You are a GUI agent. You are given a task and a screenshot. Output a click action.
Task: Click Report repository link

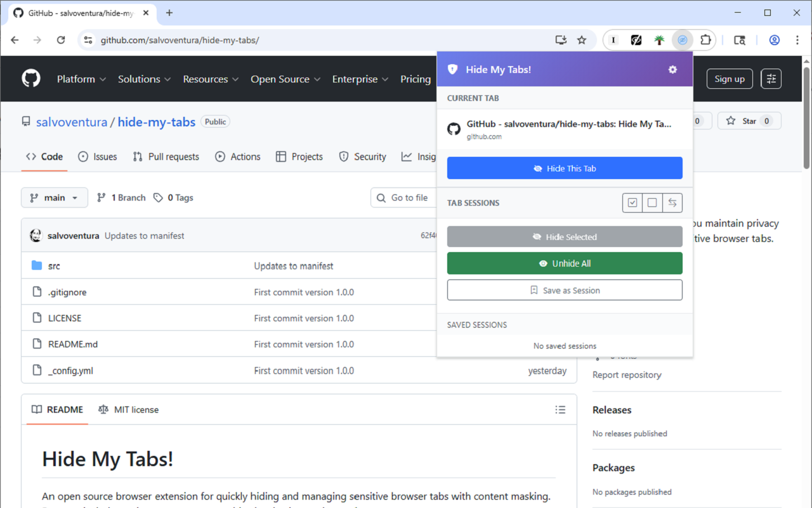(627, 375)
